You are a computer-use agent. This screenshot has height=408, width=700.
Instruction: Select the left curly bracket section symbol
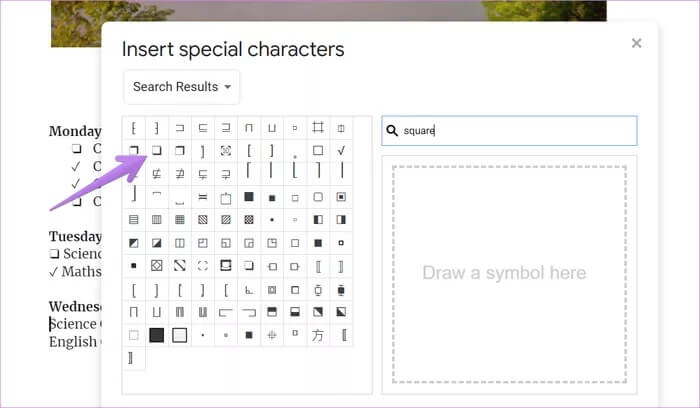click(x=133, y=128)
